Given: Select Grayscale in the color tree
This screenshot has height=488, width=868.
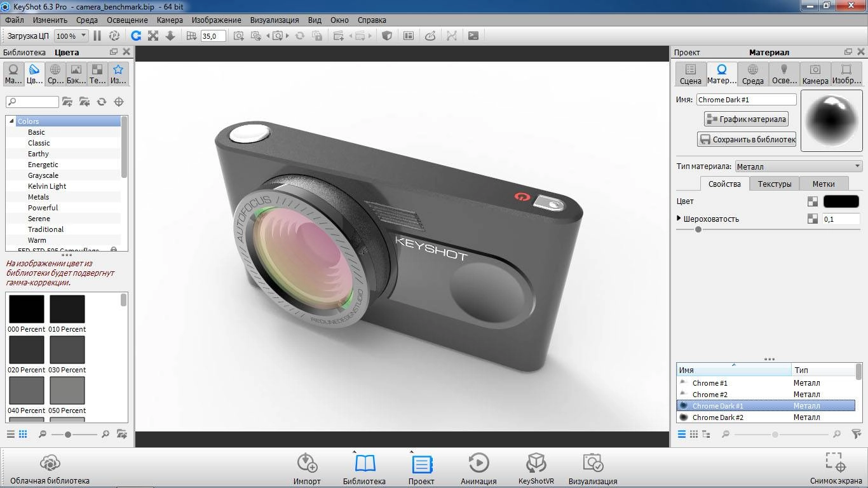Looking at the screenshot, I should click(43, 175).
